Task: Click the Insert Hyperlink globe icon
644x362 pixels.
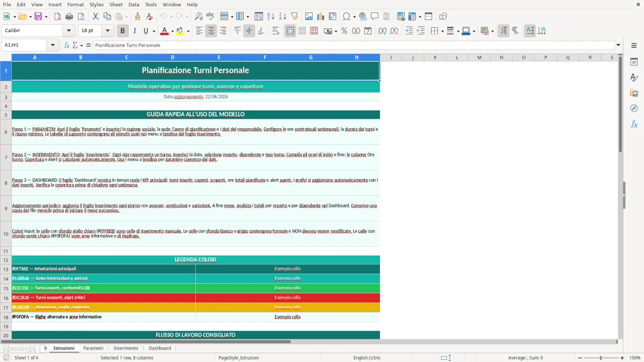Action: click(x=363, y=17)
